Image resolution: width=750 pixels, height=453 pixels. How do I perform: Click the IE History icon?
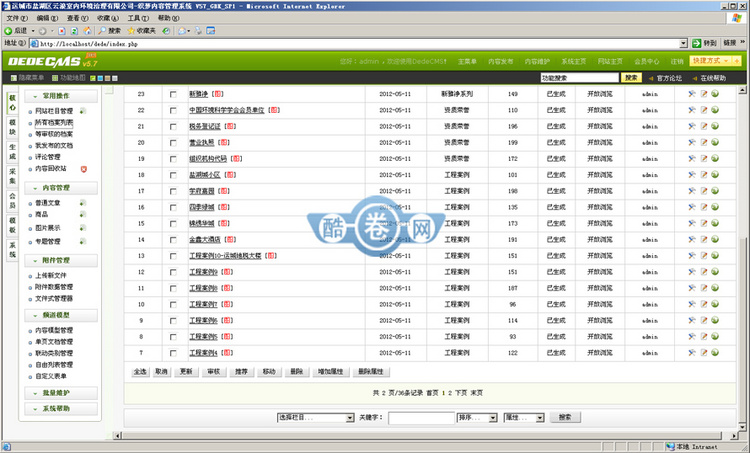(166, 31)
